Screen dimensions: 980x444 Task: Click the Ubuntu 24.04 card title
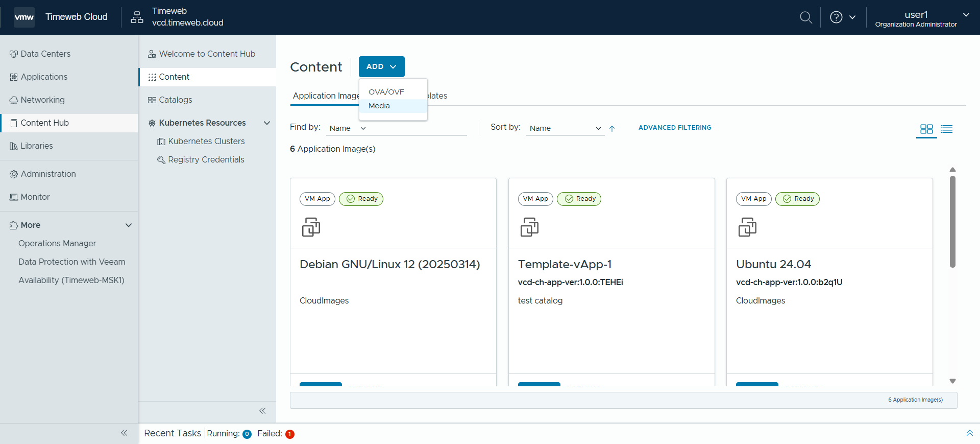coord(773,265)
